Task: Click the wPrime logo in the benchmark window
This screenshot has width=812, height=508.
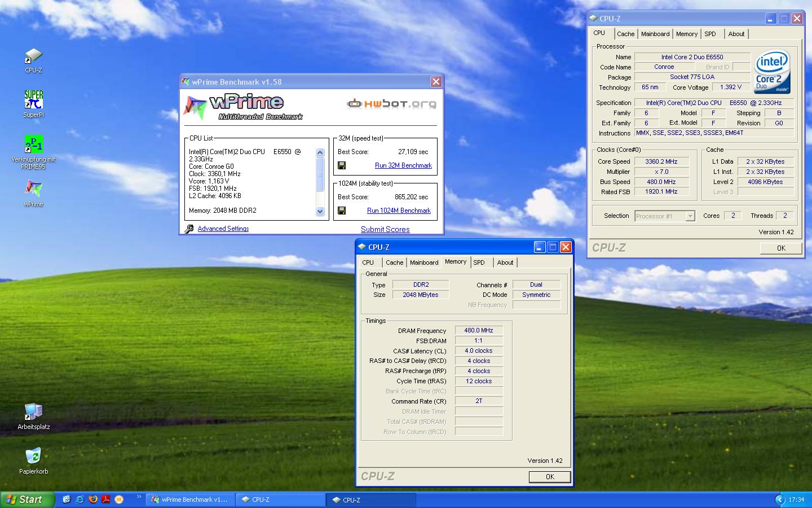Action: click(244, 107)
